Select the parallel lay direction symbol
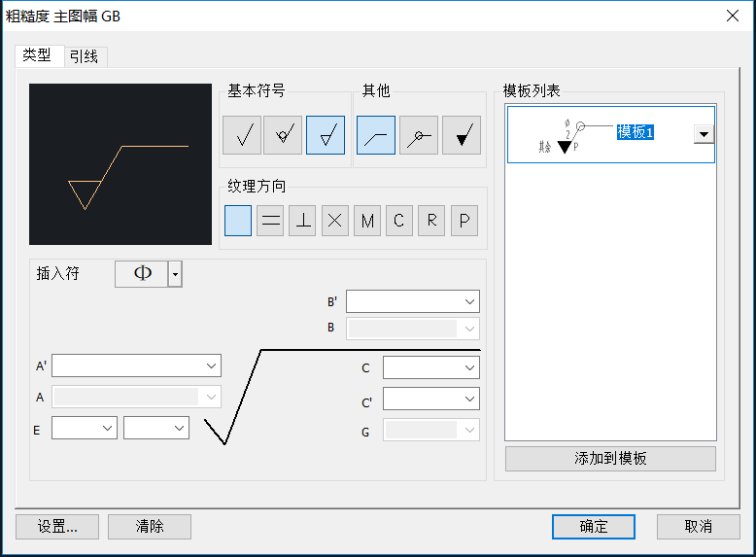756x557 pixels. [270, 221]
